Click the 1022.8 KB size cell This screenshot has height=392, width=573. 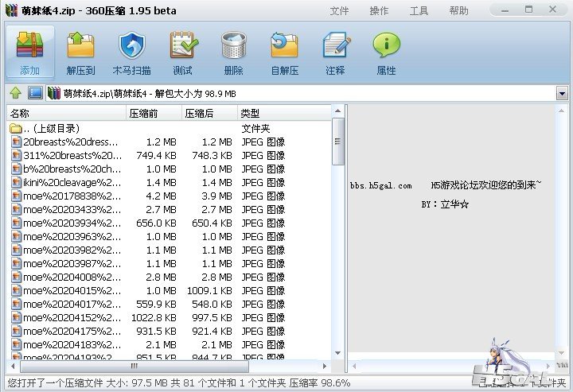[154, 317]
